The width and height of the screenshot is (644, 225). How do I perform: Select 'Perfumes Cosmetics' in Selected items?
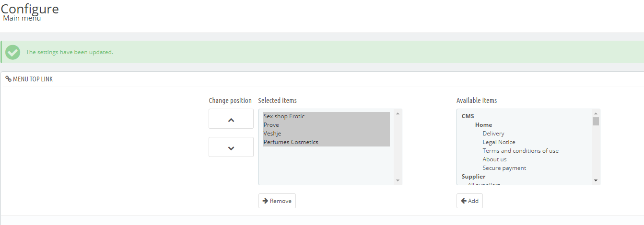pos(291,142)
